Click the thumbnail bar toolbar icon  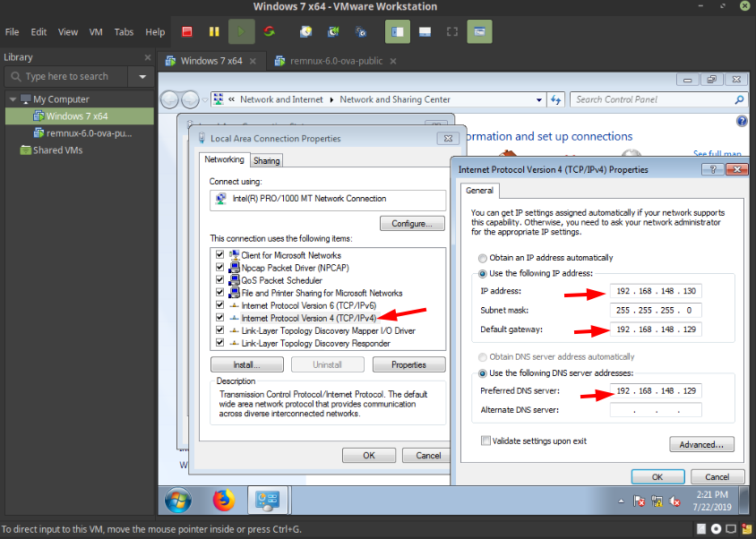pyautogui.click(x=425, y=32)
